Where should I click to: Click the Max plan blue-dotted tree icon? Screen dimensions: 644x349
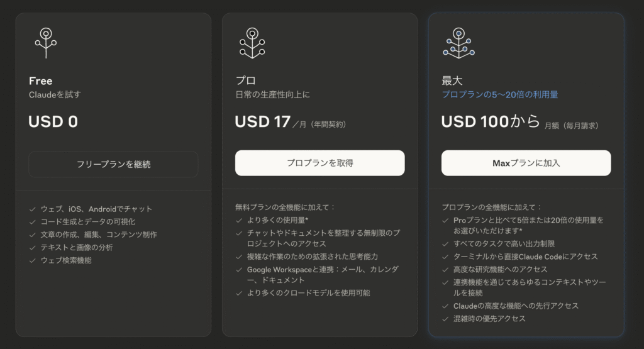pyautogui.click(x=458, y=43)
